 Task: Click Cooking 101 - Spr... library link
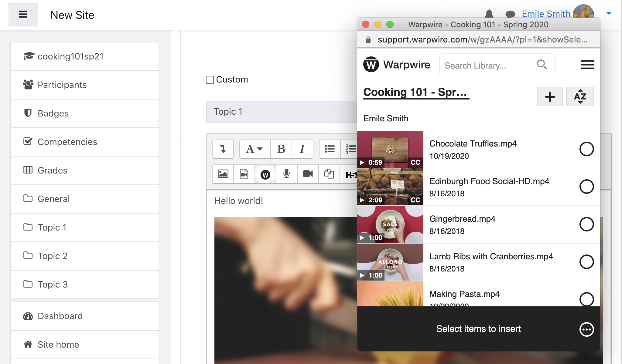point(416,92)
